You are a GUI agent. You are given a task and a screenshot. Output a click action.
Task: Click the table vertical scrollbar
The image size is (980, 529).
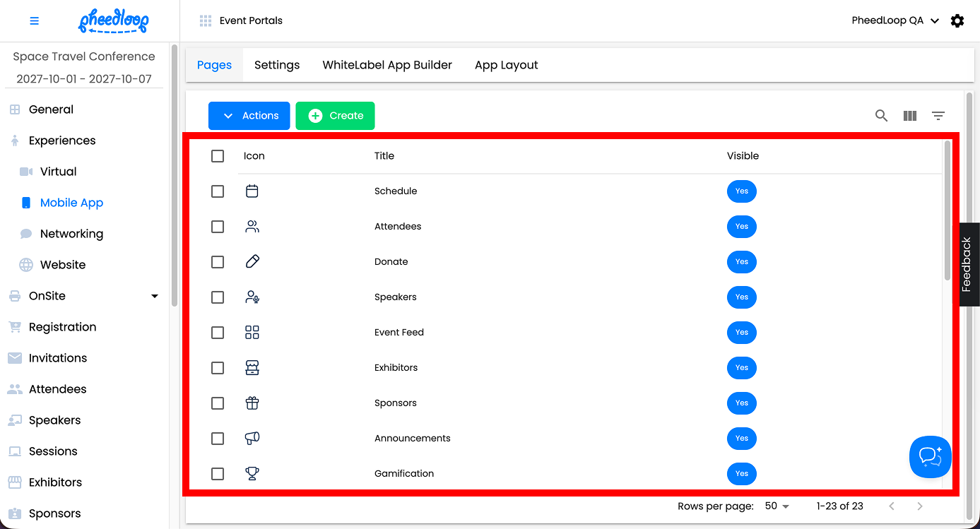(x=947, y=210)
